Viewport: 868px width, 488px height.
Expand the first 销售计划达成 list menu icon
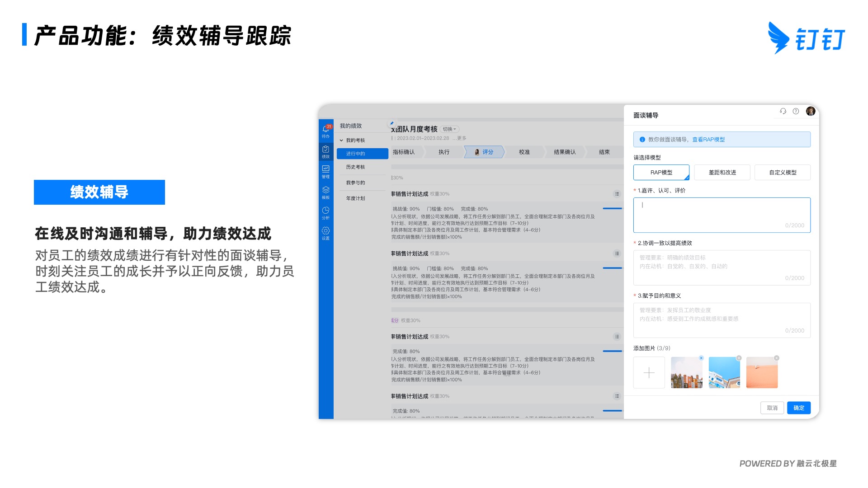click(x=617, y=194)
